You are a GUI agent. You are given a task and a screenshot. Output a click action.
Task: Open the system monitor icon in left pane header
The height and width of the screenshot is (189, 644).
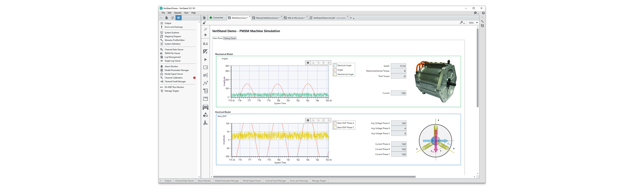(173, 18)
